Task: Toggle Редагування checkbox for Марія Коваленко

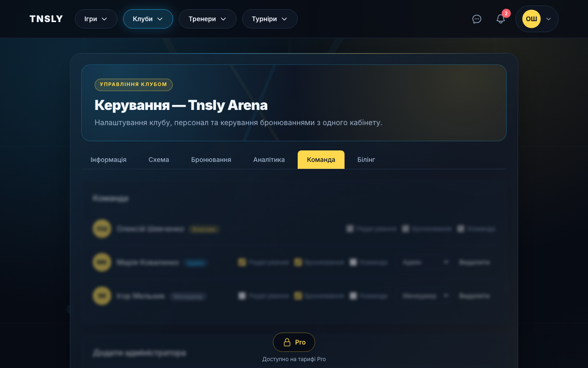Action: tap(242, 262)
